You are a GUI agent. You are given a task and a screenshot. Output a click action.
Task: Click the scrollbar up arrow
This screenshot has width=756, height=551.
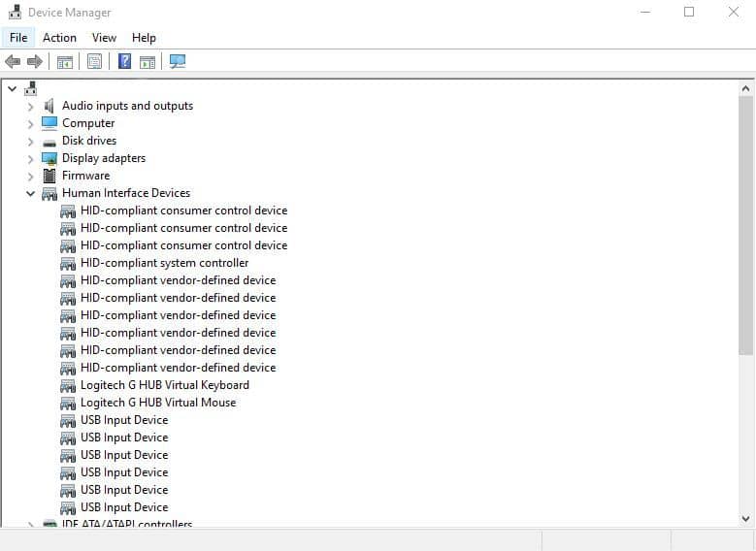(745, 88)
